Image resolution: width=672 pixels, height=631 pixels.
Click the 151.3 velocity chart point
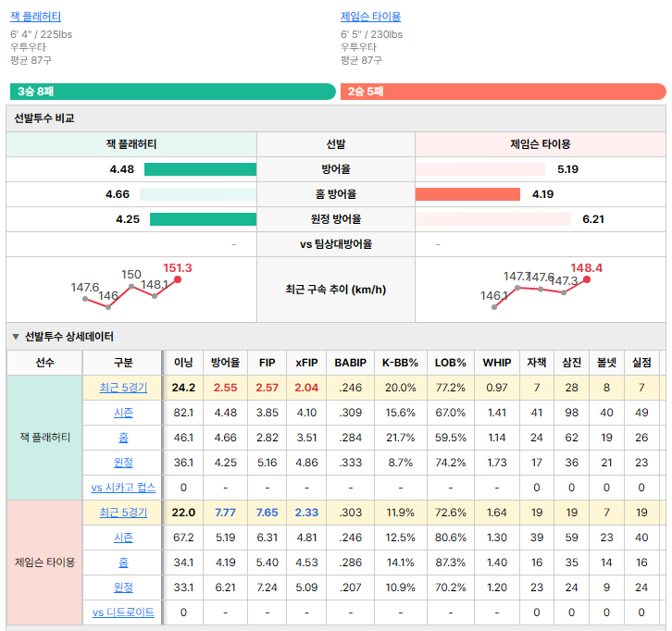coord(178,279)
